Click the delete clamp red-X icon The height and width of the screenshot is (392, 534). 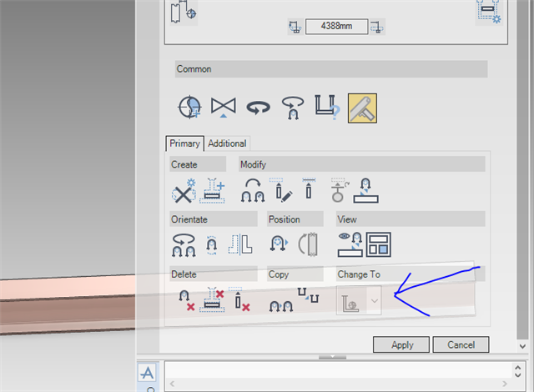click(187, 300)
